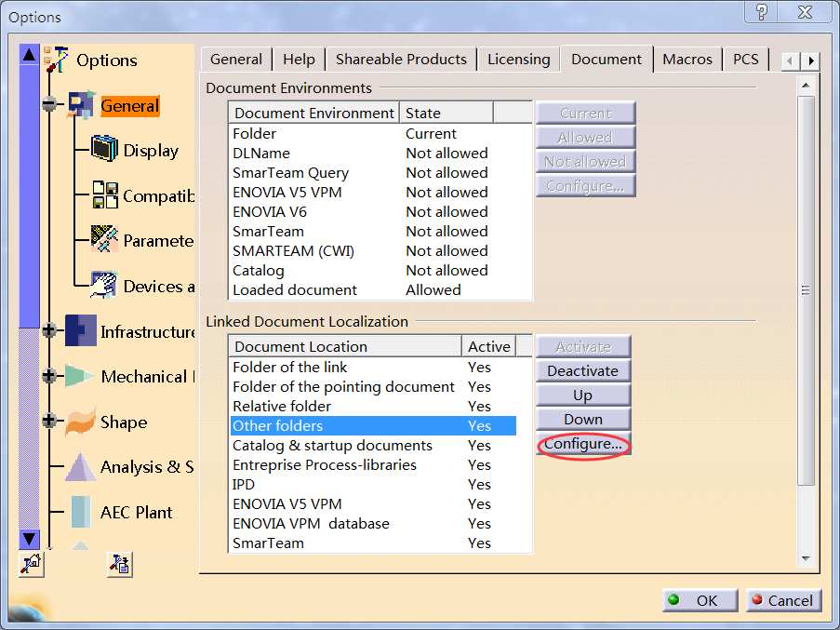This screenshot has width=840, height=630.
Task: Click the reset-parameters icon at the bottom left
Action: 32,564
